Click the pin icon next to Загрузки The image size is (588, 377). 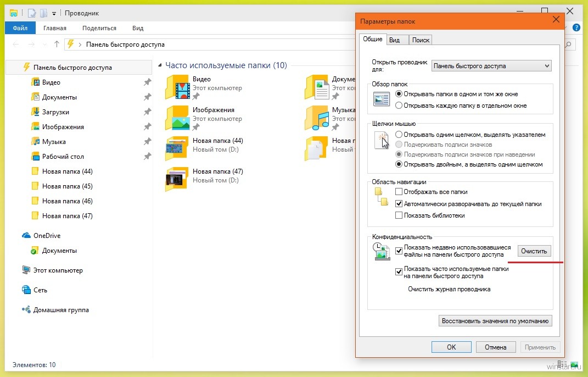pyautogui.click(x=147, y=112)
